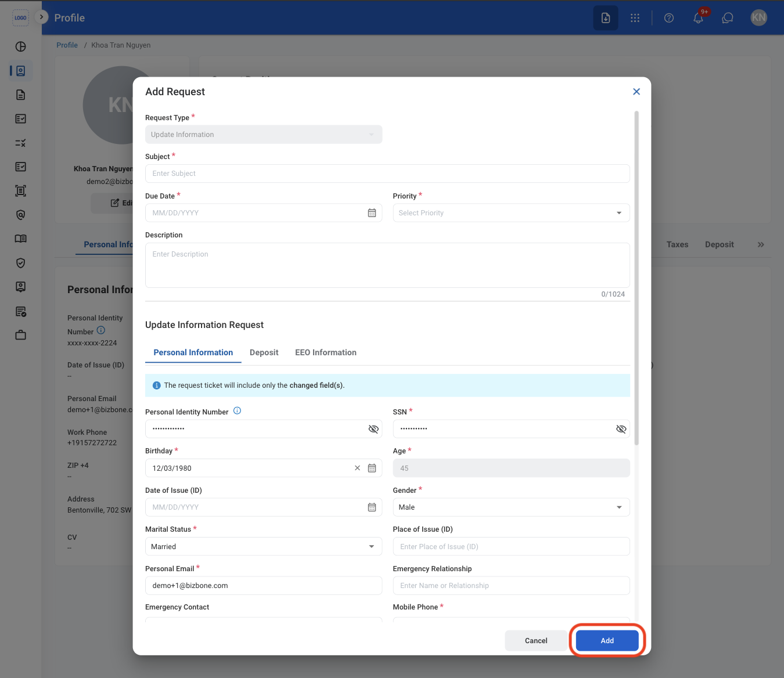Image resolution: width=784 pixels, height=678 pixels.
Task: Open Due Date calendar picker icon
Action: pos(372,213)
